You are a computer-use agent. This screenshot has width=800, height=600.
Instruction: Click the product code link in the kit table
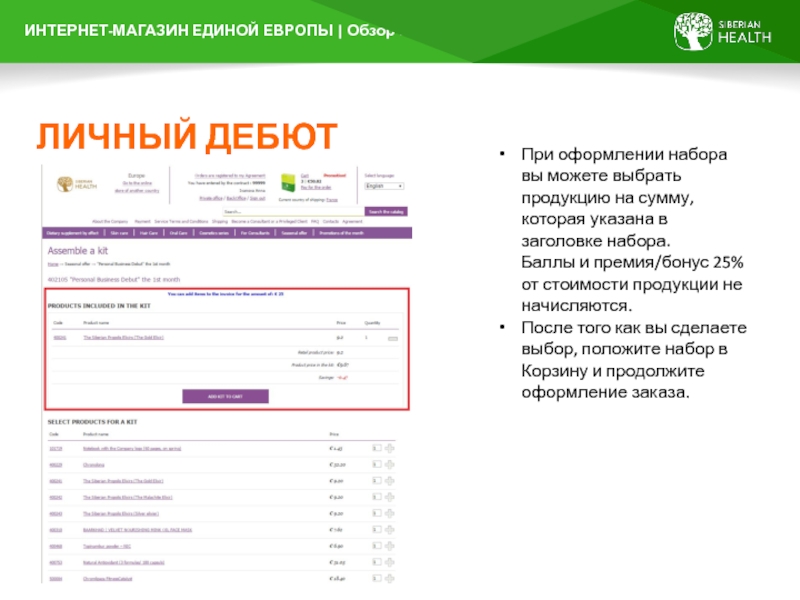tap(60, 338)
